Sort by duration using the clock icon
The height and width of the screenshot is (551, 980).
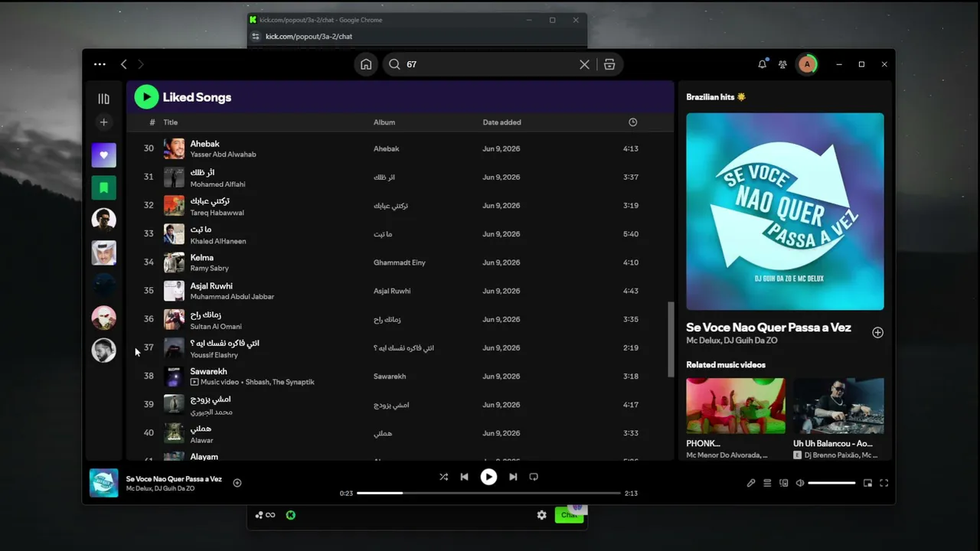pos(632,122)
